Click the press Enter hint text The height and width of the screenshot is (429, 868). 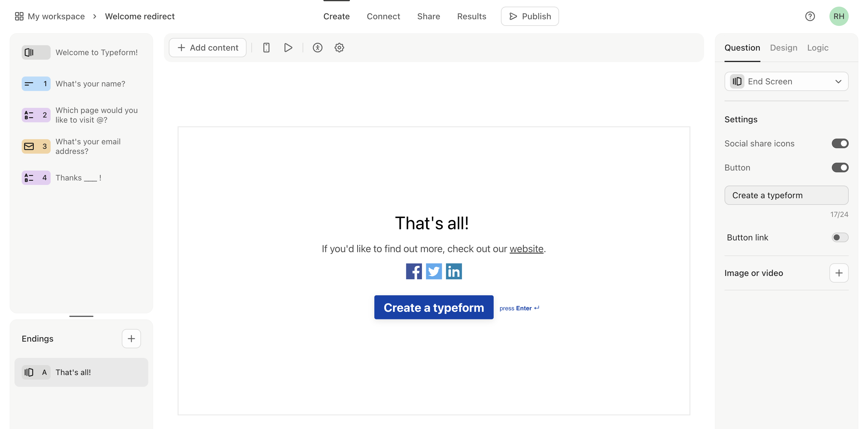[519, 308]
